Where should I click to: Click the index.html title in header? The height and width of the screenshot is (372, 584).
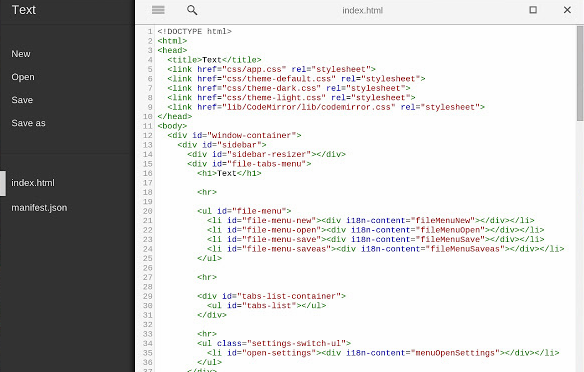362,10
